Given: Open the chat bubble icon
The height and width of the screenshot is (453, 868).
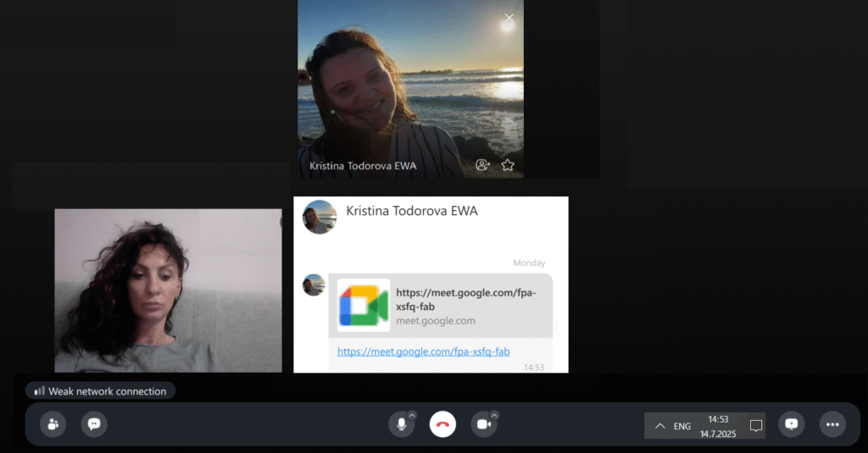Looking at the screenshot, I should click(94, 424).
